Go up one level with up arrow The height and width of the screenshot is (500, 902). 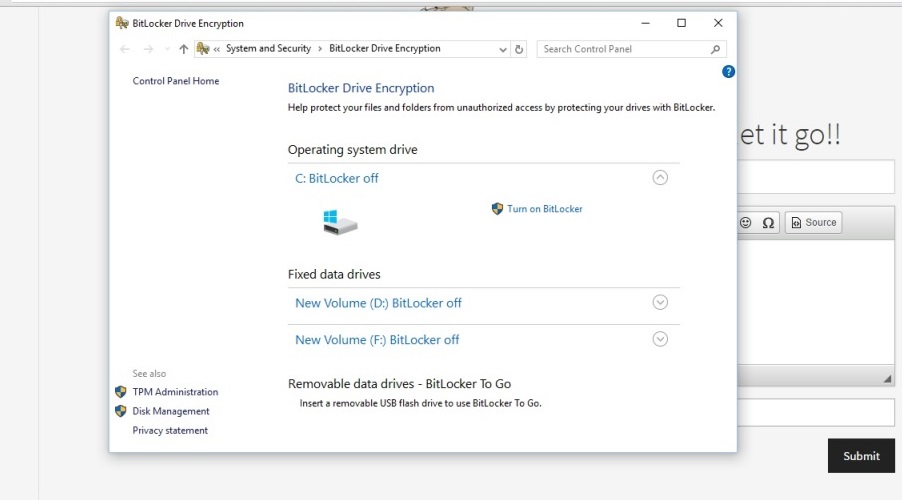(x=184, y=49)
